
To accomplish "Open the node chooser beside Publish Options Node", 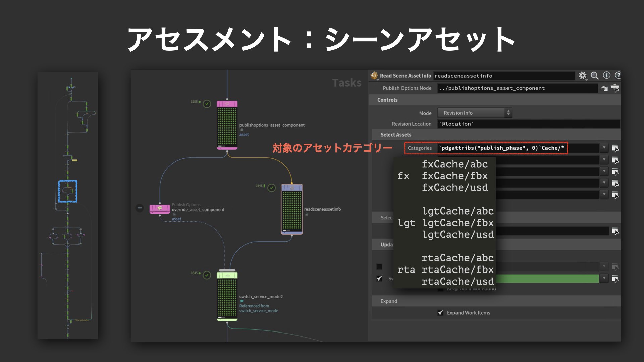I will [x=615, y=88].
